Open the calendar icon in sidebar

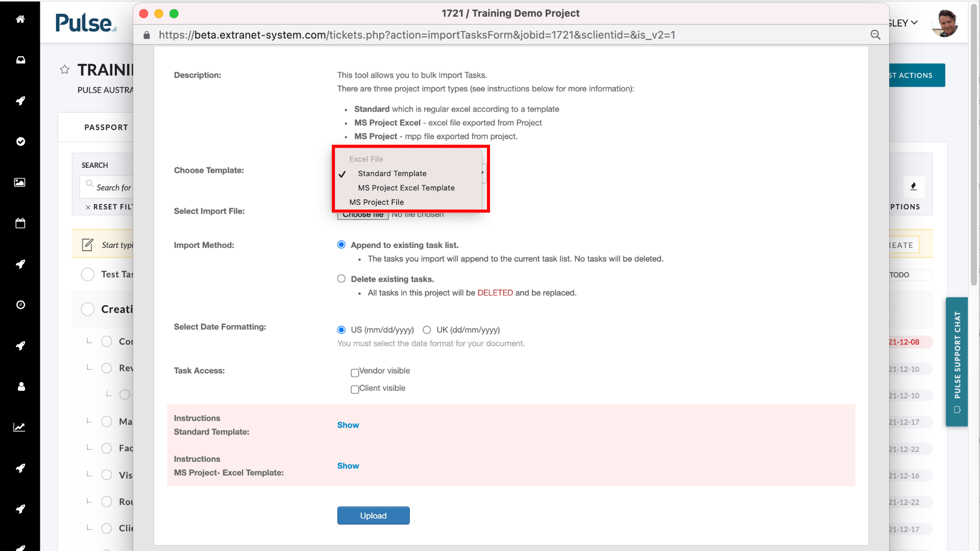tap(20, 223)
